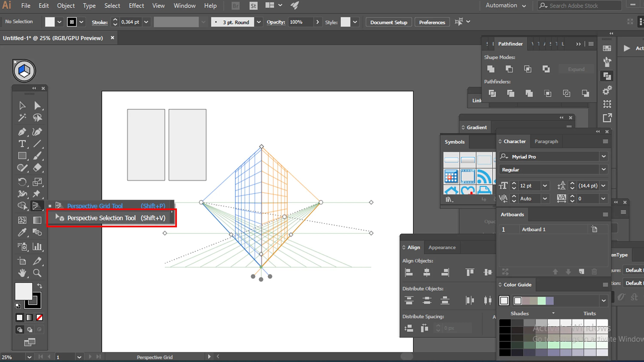The height and width of the screenshot is (362, 644).
Task: Enable Draw Behind mode
Action: [x=29, y=330]
